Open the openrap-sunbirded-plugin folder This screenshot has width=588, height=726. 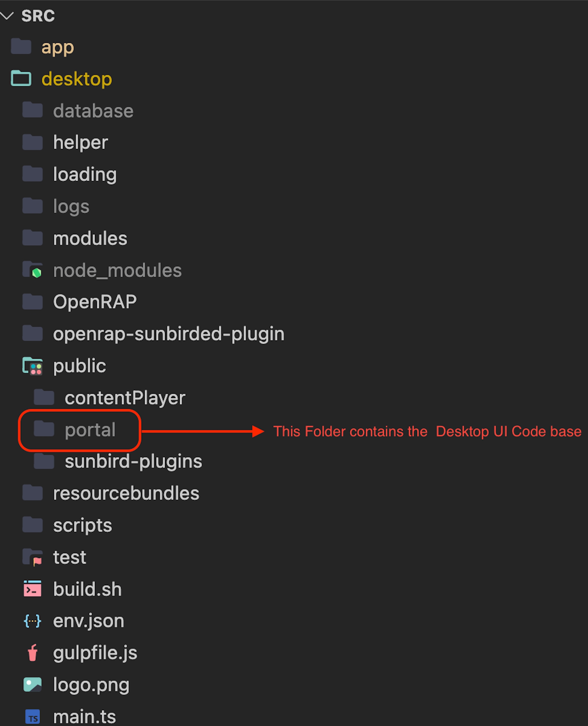pos(168,334)
